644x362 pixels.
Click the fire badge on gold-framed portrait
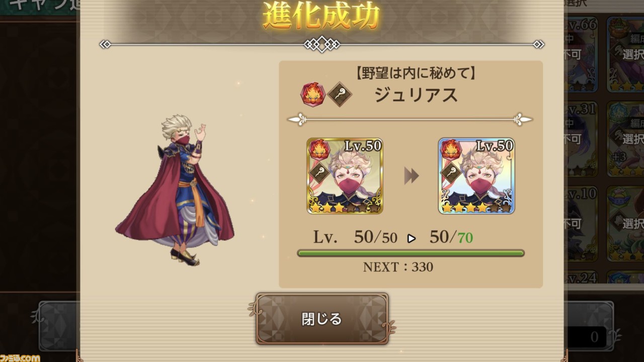click(x=319, y=149)
